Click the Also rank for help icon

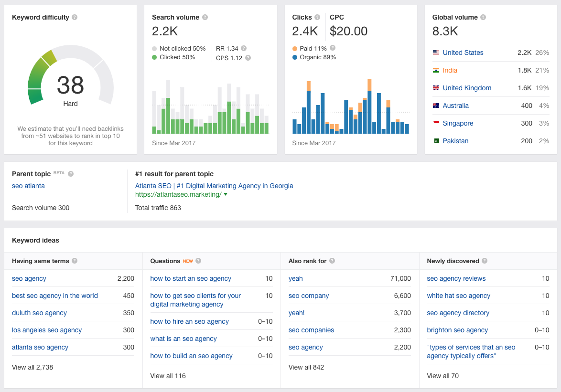pyautogui.click(x=332, y=261)
